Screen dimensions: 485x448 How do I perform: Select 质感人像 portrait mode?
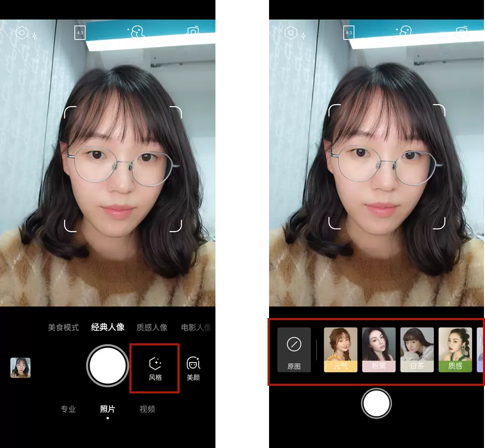[x=152, y=327]
